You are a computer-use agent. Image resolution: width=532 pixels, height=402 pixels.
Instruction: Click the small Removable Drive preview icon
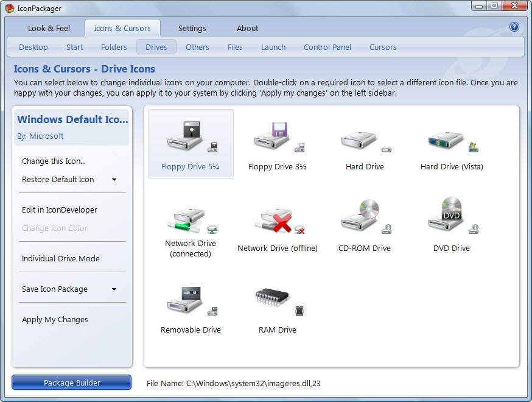pos(212,311)
